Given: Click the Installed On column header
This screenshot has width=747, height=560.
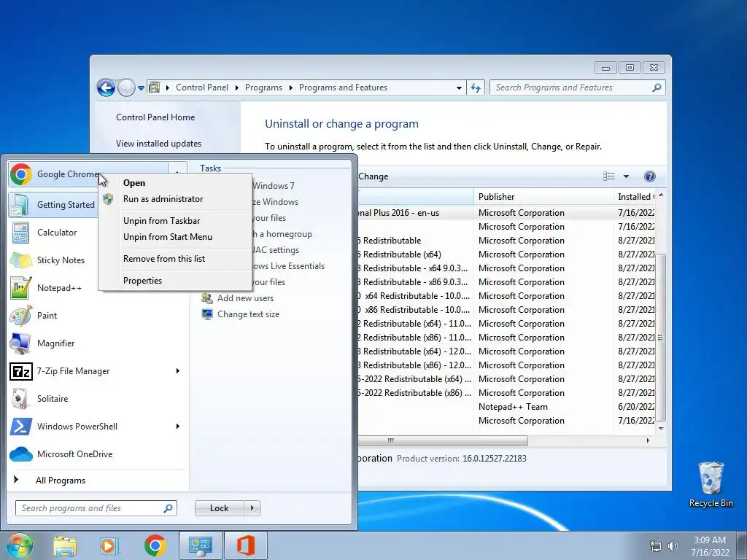Looking at the screenshot, I should tap(636, 197).
